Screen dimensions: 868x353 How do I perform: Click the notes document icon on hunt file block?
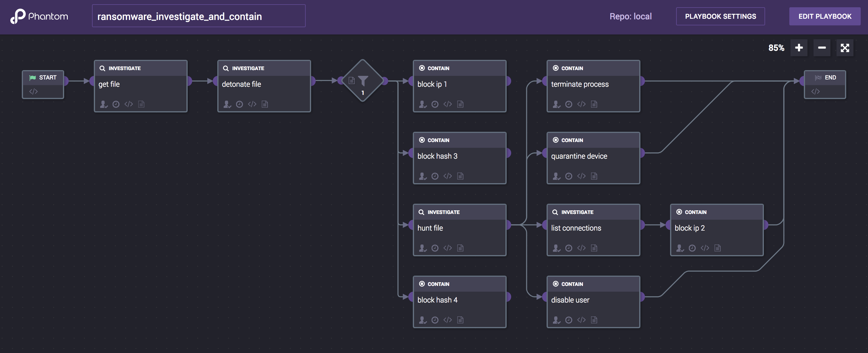(460, 248)
